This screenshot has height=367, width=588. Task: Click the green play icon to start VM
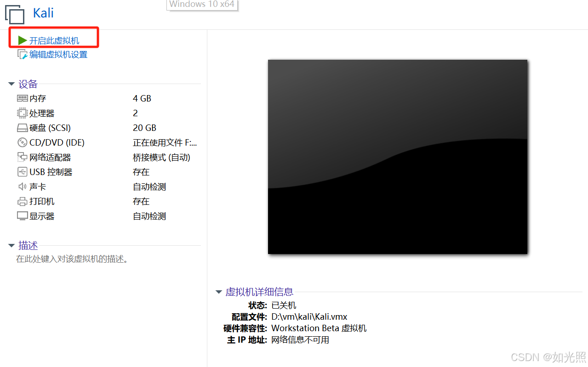[22, 40]
